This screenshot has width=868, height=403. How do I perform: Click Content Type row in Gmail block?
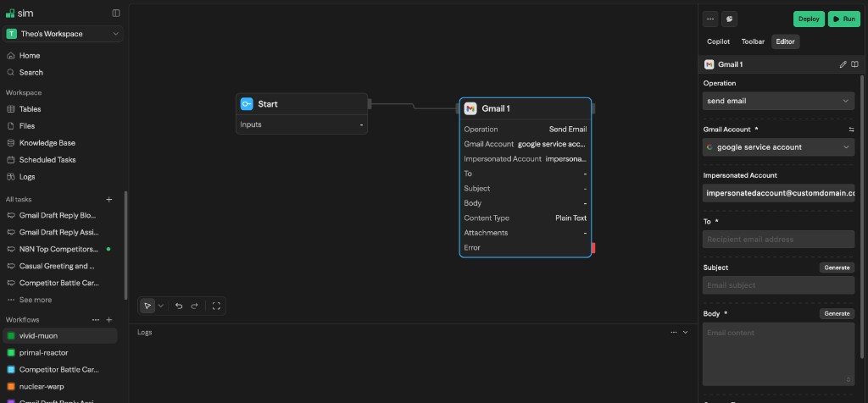click(526, 218)
